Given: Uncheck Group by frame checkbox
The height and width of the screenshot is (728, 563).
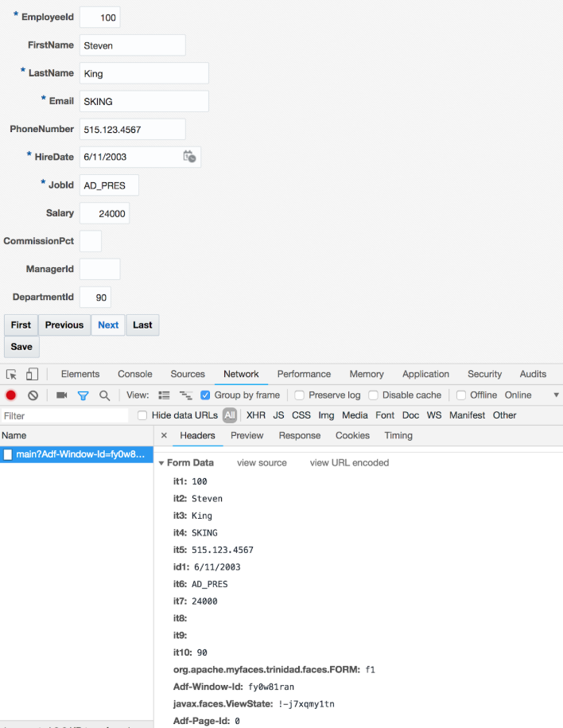Looking at the screenshot, I should pos(205,395).
